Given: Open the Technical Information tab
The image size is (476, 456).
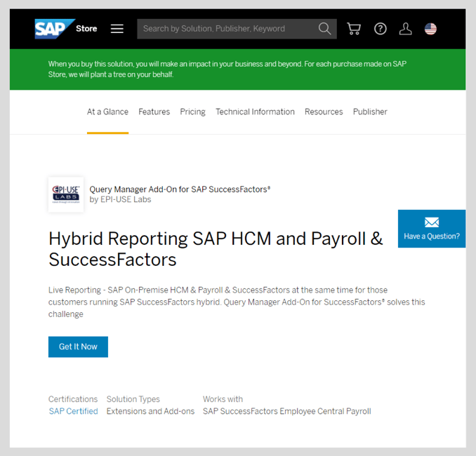Looking at the screenshot, I should 255,112.
